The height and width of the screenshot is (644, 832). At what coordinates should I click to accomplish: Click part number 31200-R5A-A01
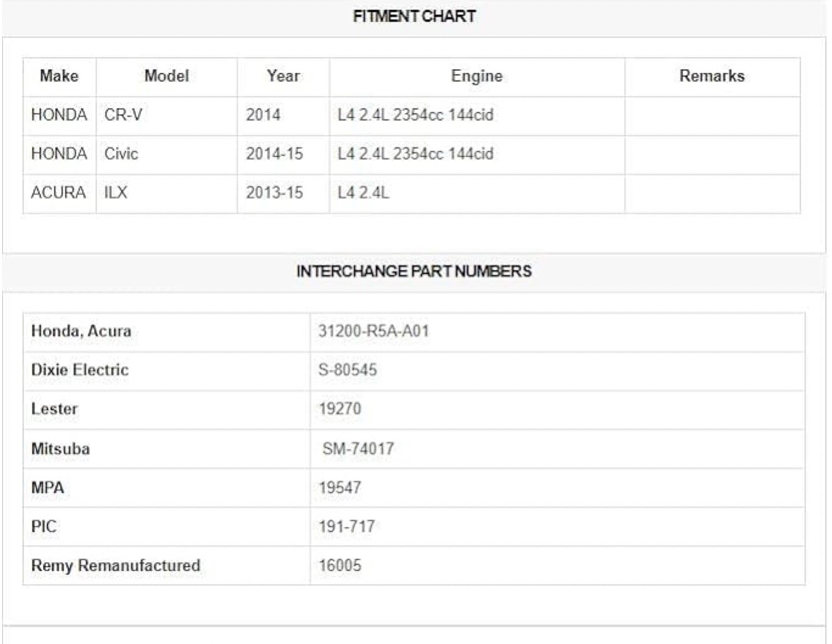(373, 332)
